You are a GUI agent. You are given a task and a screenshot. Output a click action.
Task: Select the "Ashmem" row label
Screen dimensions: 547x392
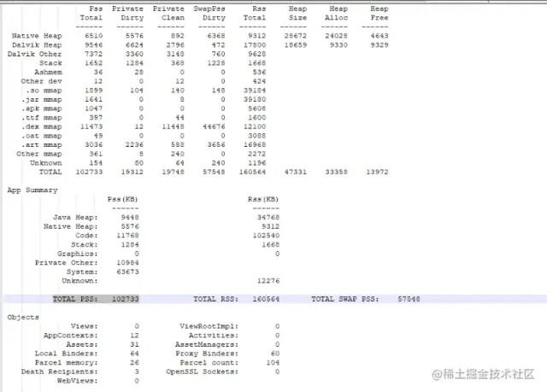click(48, 72)
